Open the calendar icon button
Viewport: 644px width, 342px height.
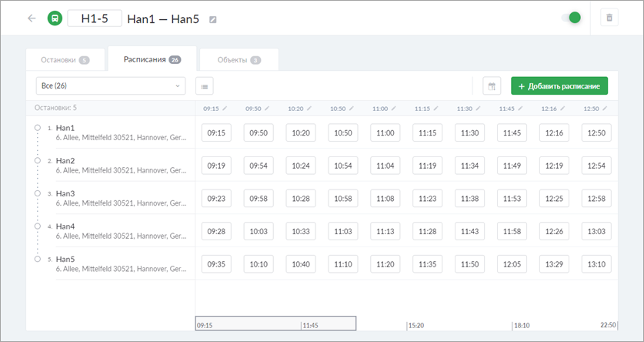492,85
